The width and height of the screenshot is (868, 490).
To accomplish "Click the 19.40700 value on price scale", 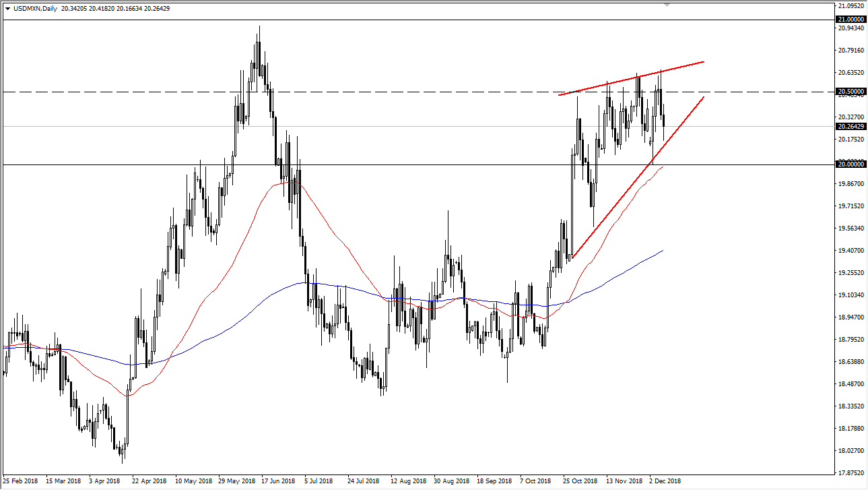I will point(850,251).
